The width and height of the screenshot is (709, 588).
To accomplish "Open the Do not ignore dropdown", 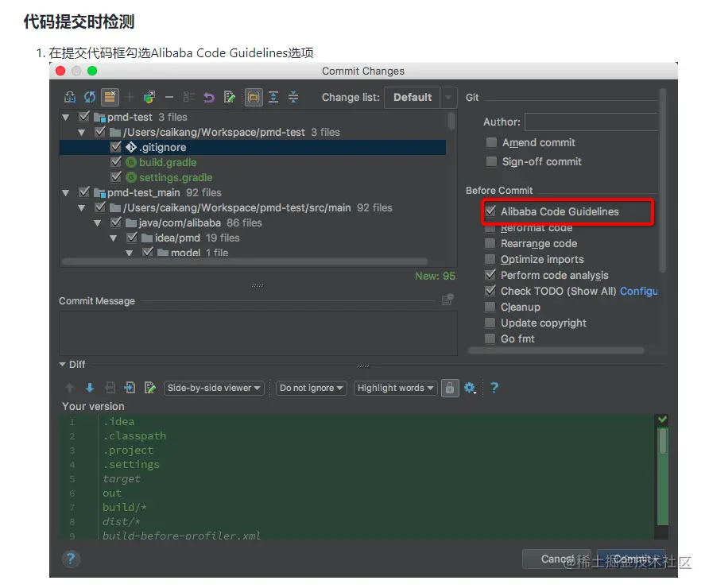I will point(311,388).
